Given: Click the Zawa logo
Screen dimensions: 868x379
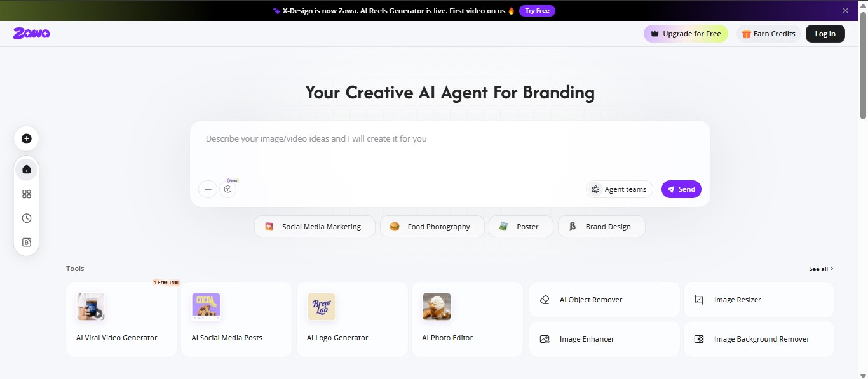Looking at the screenshot, I should 31,34.
